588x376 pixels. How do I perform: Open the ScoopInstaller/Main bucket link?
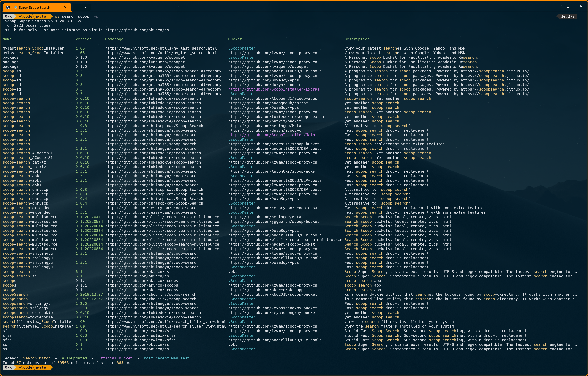(271, 135)
